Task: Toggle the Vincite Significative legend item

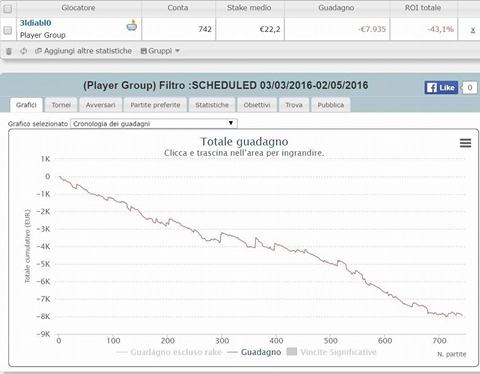Action: click(331, 352)
